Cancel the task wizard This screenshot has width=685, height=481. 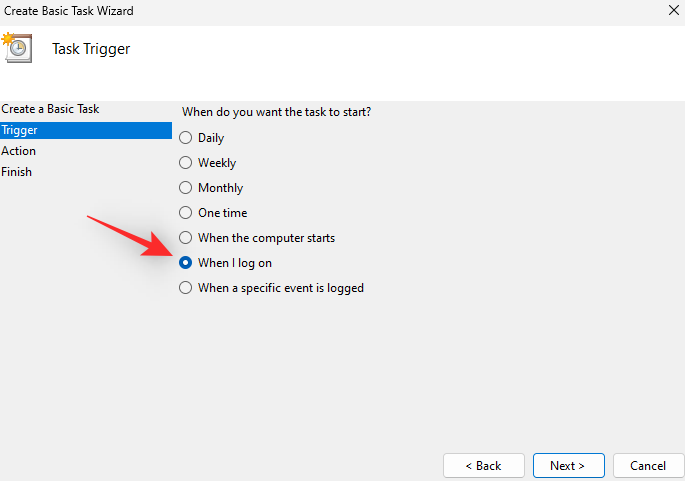pos(648,465)
